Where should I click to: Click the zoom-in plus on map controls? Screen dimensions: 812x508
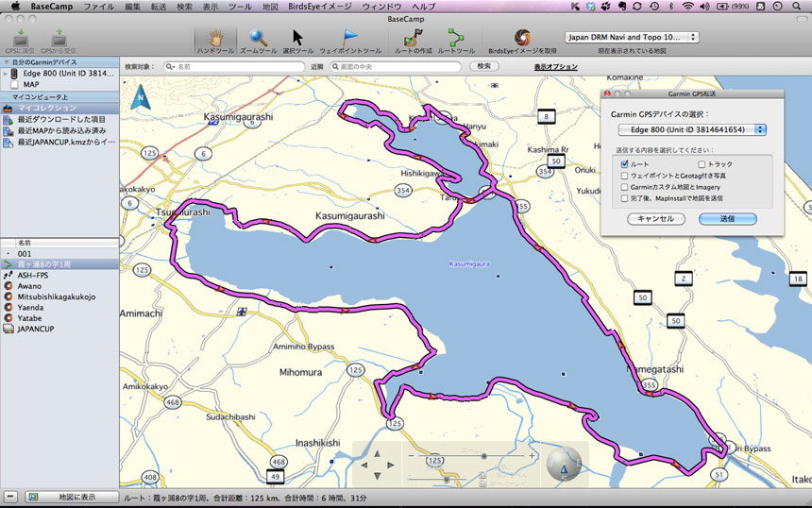[x=532, y=456]
